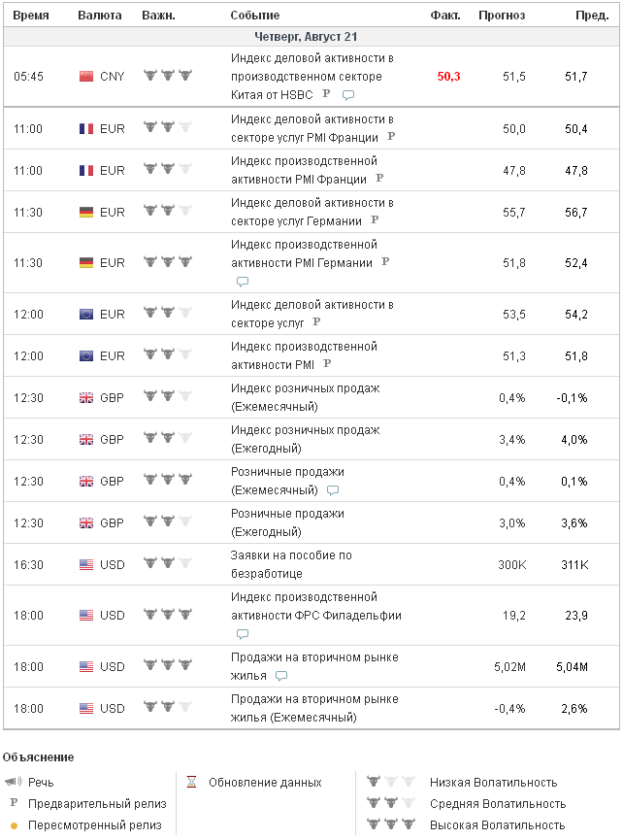Click the Валюта column header
This screenshot has width=623, height=840.
point(100,16)
